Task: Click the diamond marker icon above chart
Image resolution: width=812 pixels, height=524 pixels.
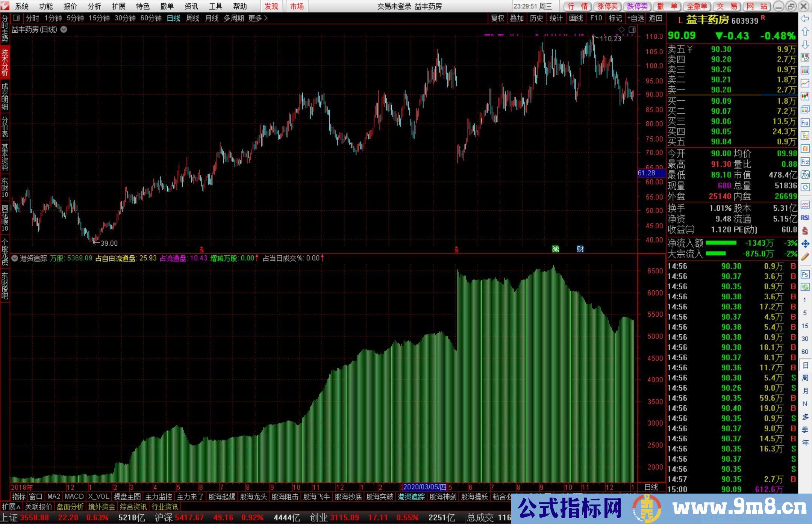Action: click(621, 29)
